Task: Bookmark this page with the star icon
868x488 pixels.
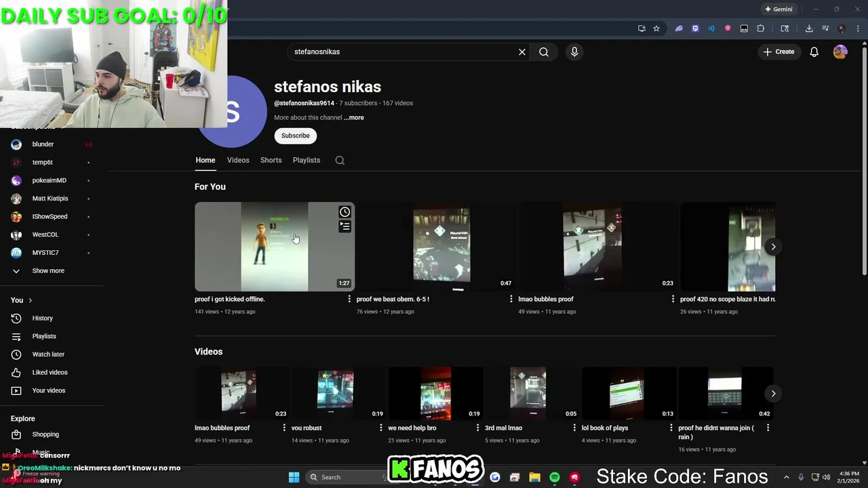Action: point(656,28)
